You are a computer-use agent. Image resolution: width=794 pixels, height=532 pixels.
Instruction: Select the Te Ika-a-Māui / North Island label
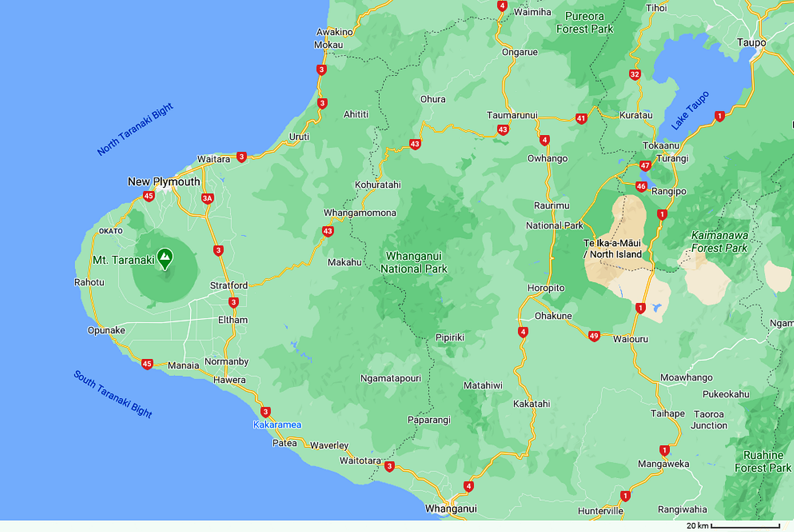[x=613, y=248]
